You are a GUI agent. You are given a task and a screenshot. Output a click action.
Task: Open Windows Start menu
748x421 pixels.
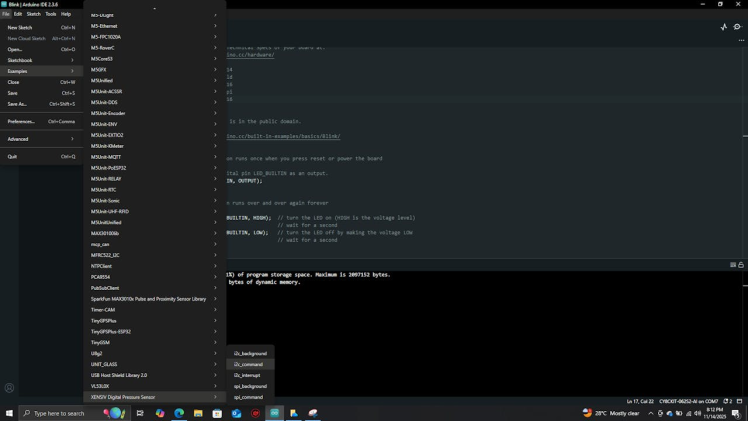tap(9, 413)
